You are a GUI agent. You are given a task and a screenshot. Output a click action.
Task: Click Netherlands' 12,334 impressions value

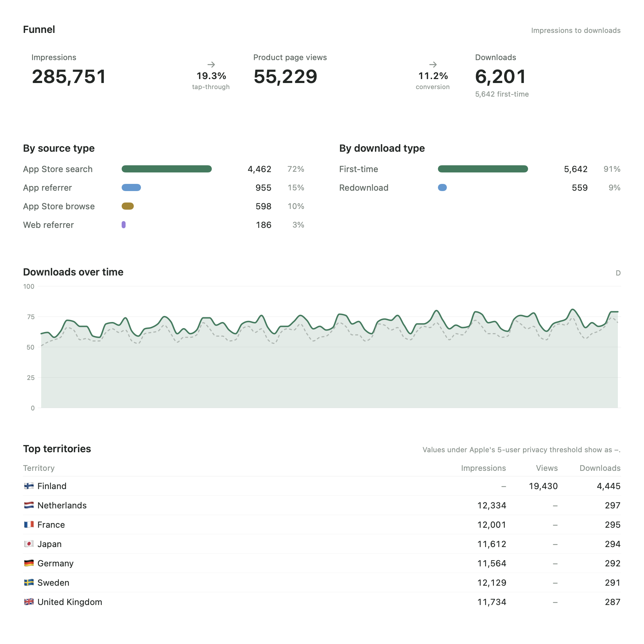coord(492,505)
